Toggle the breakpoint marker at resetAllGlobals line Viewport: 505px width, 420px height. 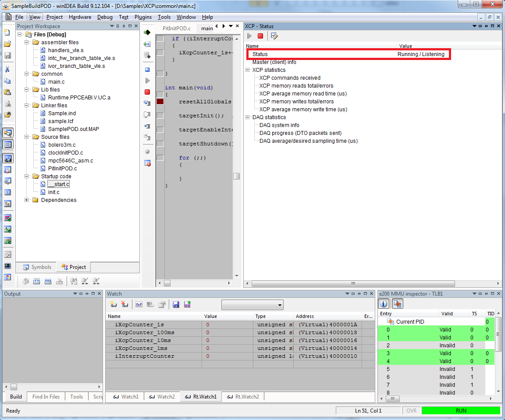160,102
